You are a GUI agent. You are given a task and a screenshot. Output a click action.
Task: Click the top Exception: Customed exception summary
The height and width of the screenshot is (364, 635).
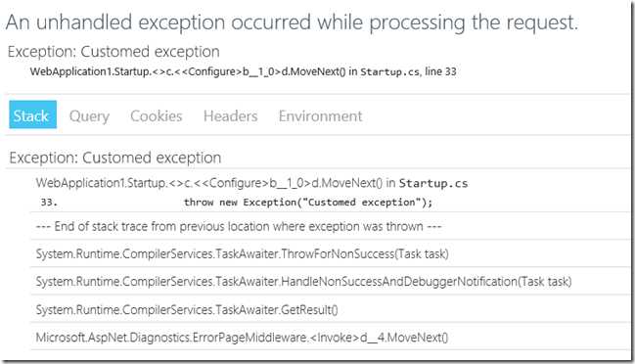point(113,52)
